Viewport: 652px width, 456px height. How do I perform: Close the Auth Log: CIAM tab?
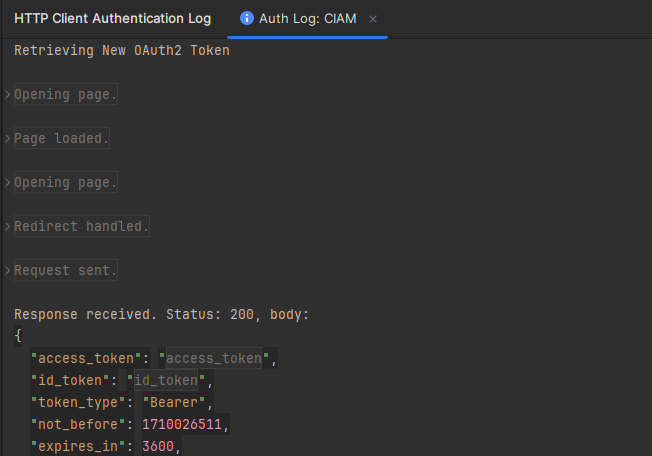pos(373,19)
